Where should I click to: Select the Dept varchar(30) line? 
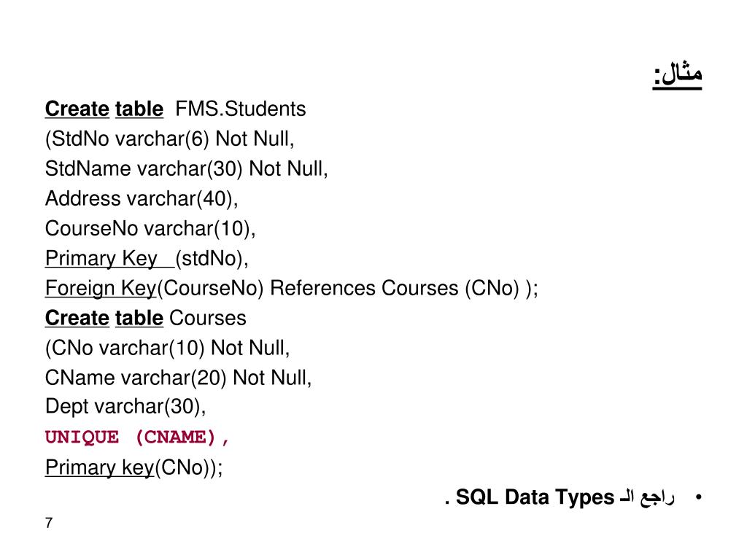125,407
